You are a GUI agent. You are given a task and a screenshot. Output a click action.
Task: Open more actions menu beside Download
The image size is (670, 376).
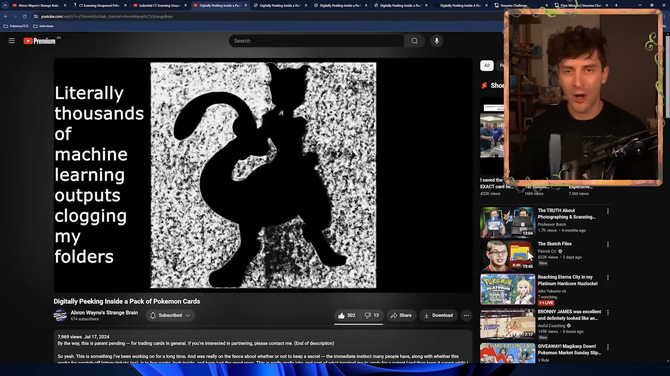click(x=466, y=315)
